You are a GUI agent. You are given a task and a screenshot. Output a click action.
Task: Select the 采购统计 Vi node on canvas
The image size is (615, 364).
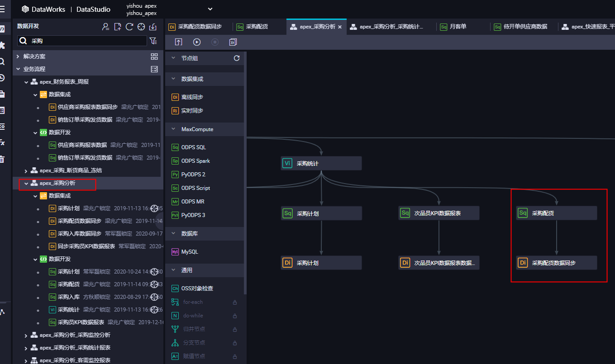click(321, 163)
